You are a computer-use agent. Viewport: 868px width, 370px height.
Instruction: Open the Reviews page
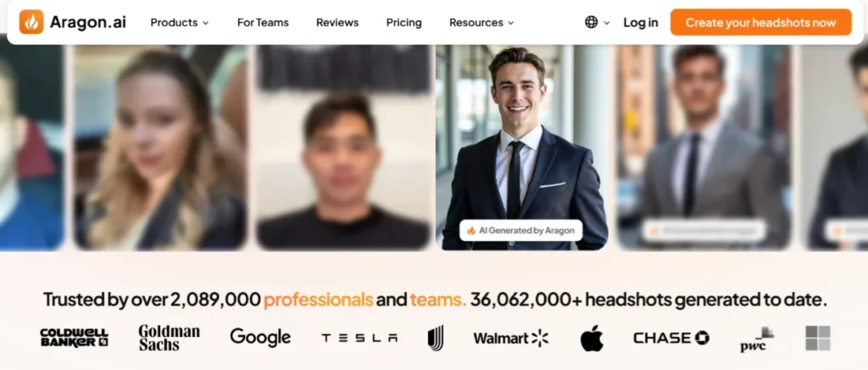[337, 23]
